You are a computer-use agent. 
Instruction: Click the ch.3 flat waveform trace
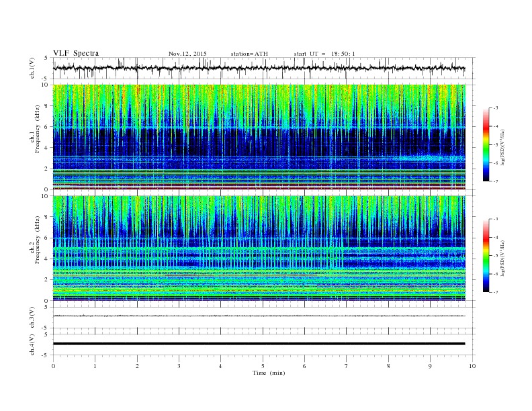click(x=259, y=316)
